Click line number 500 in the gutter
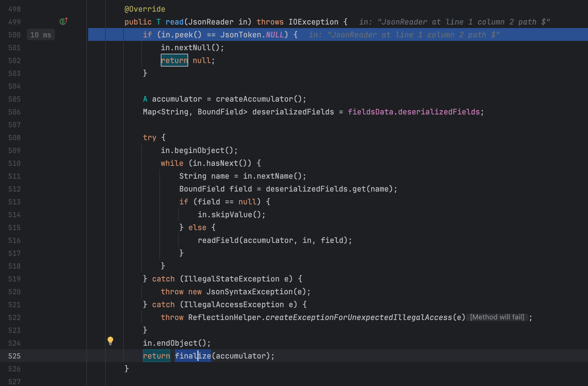 [14, 35]
